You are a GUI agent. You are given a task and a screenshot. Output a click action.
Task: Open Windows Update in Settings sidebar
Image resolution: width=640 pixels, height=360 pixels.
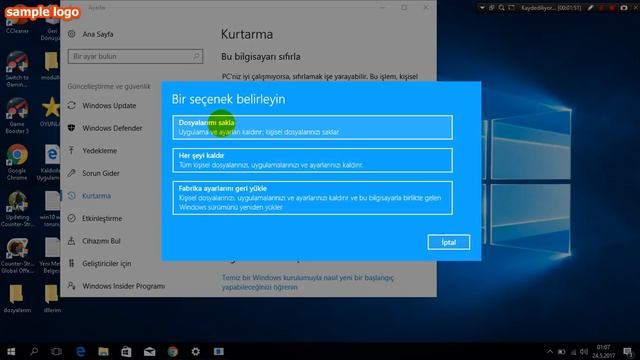(x=109, y=106)
